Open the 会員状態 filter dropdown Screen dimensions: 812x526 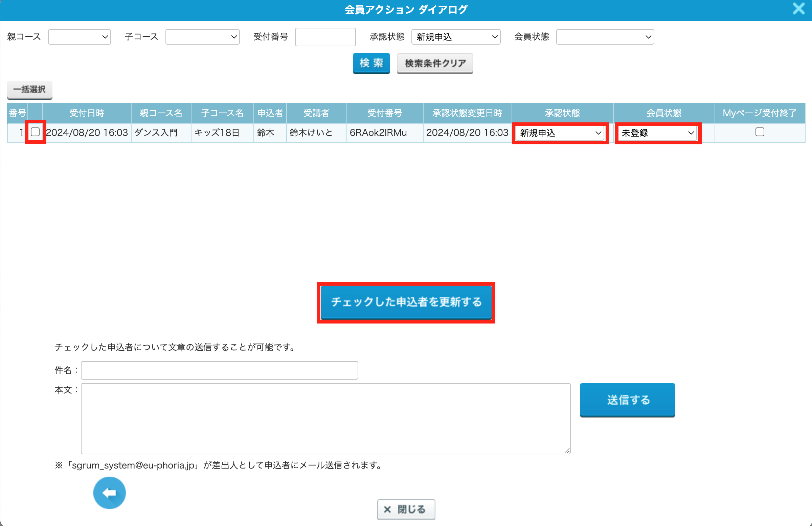[x=605, y=37]
